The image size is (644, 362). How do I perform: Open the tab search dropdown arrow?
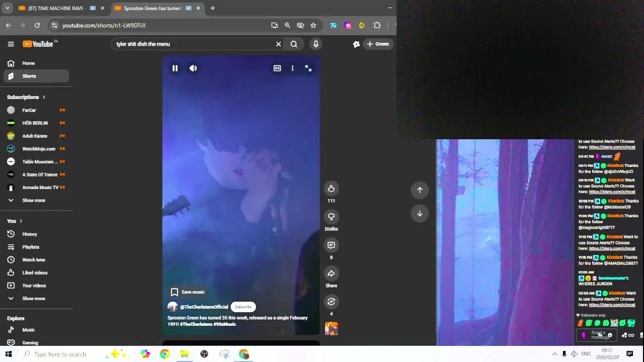[x=7, y=8]
